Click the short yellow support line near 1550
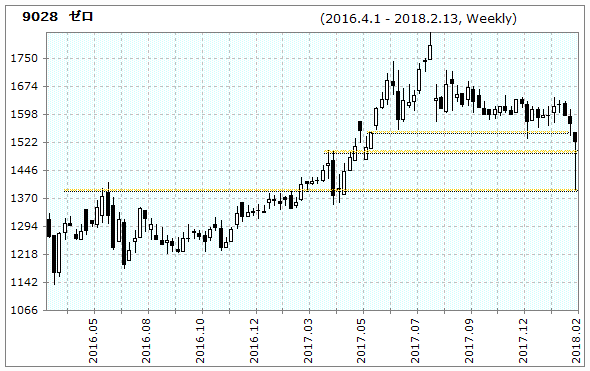Viewport: 590px width, 371px height. point(468,132)
